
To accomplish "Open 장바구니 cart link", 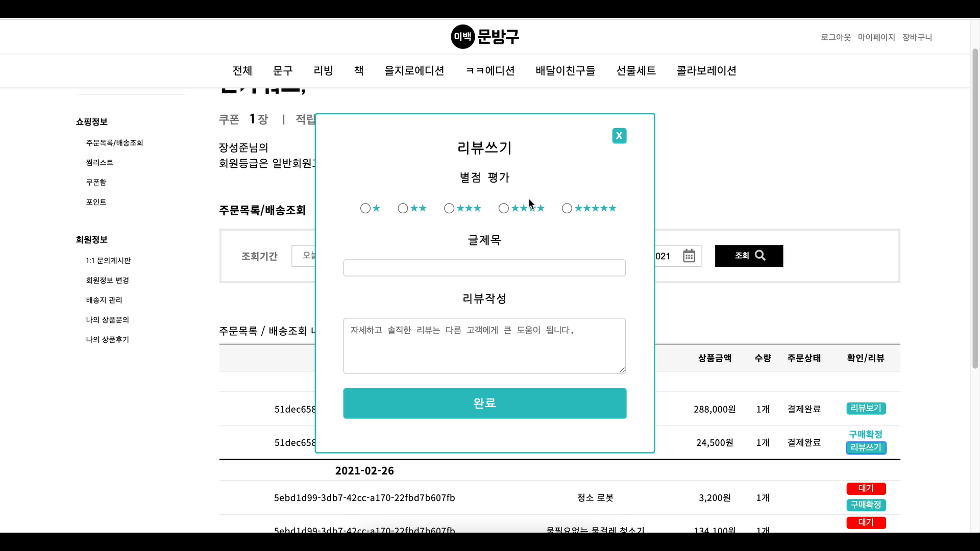I will pyautogui.click(x=917, y=37).
